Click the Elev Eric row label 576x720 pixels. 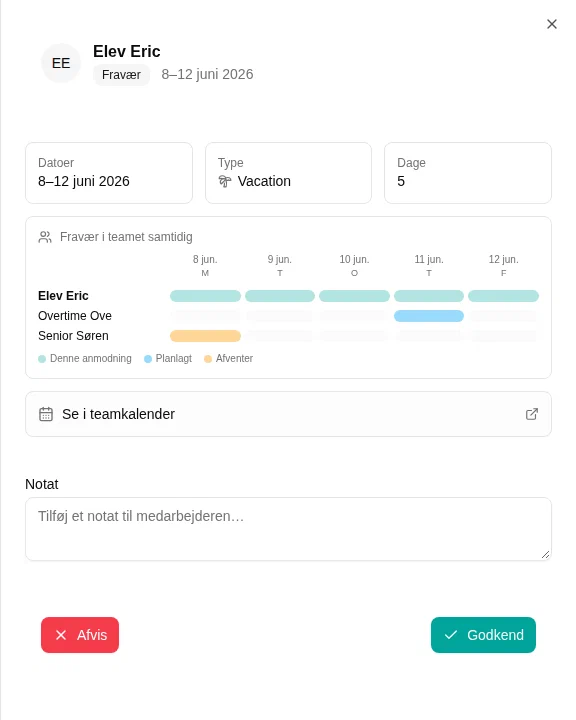pos(63,296)
